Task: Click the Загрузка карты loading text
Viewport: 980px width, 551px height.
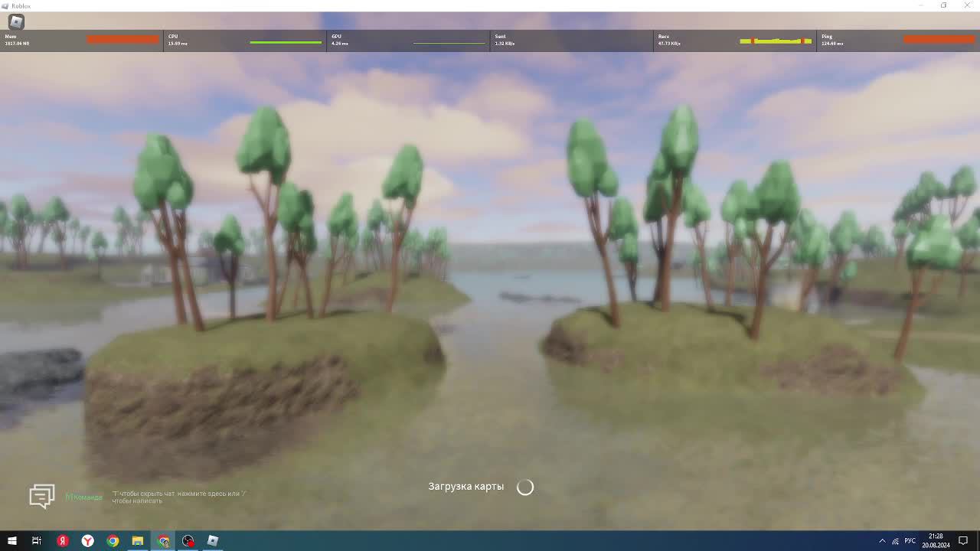Action: [x=465, y=487]
